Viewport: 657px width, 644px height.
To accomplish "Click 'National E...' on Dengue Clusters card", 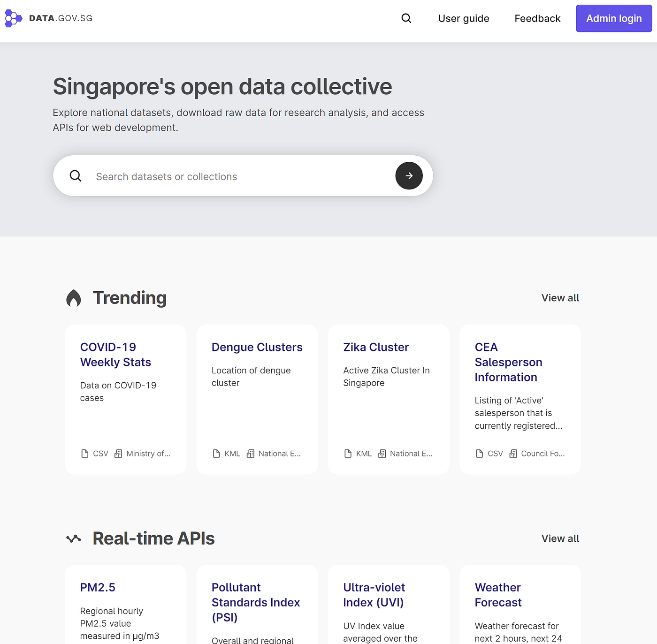I will click(280, 454).
